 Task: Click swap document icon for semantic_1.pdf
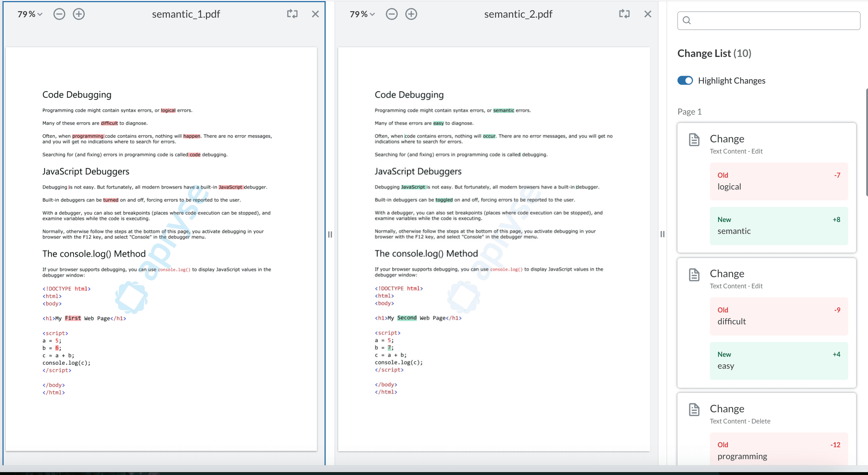tap(292, 14)
